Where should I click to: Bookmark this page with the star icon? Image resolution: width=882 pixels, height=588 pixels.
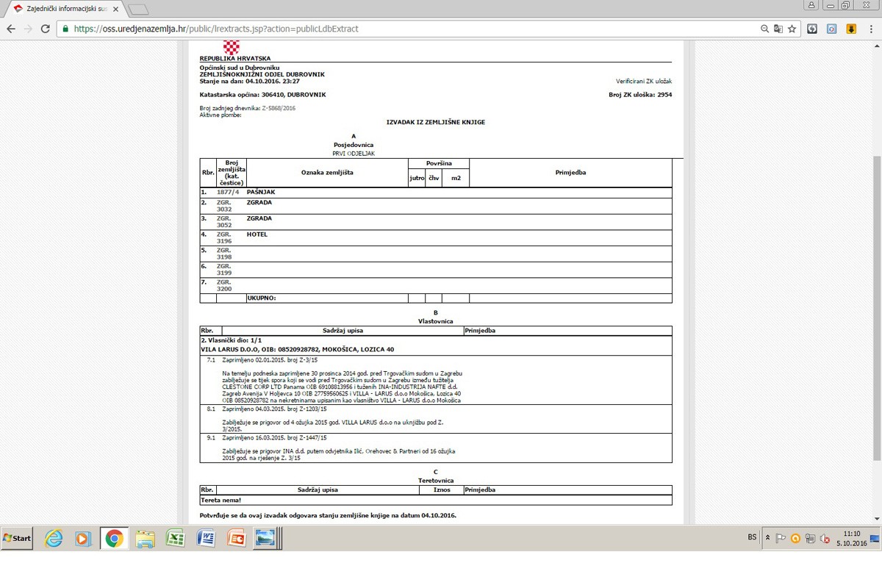[792, 29]
